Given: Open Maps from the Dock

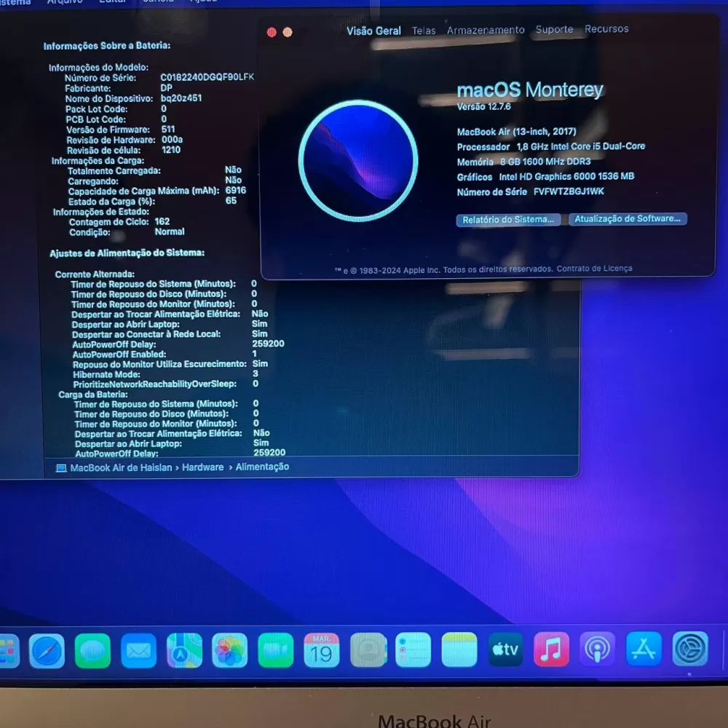Looking at the screenshot, I should (184, 650).
